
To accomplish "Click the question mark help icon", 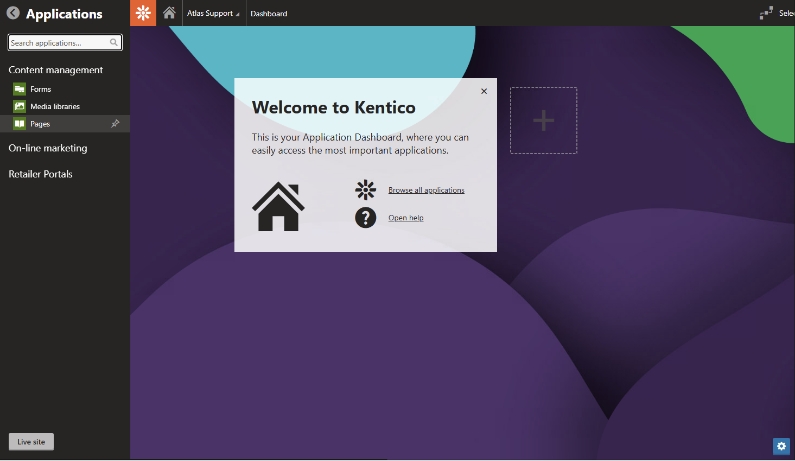I will [365, 217].
